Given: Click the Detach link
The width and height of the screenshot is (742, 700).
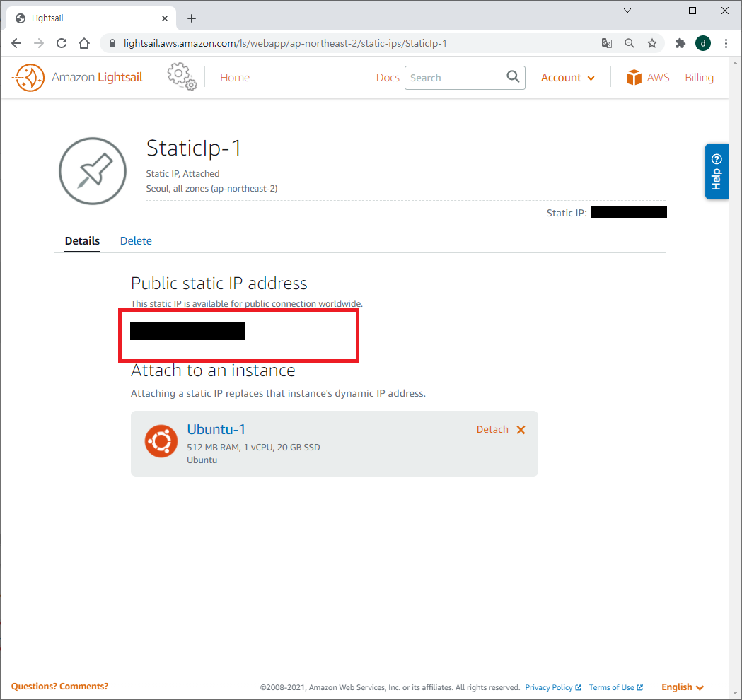Looking at the screenshot, I should tap(492, 429).
